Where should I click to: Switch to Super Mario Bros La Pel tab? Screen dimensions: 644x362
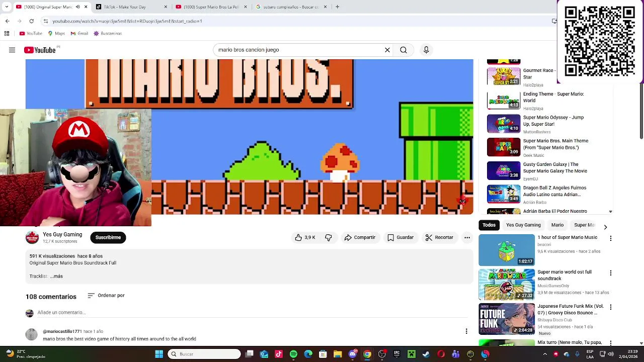211,7
